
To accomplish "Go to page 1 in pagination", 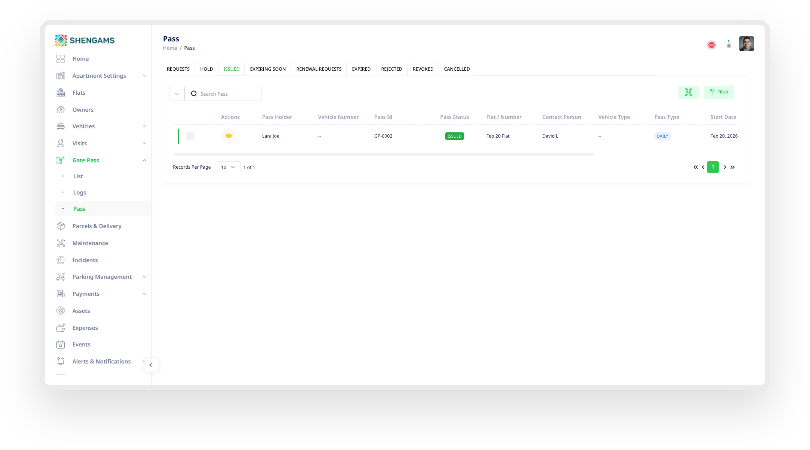I will coord(713,167).
